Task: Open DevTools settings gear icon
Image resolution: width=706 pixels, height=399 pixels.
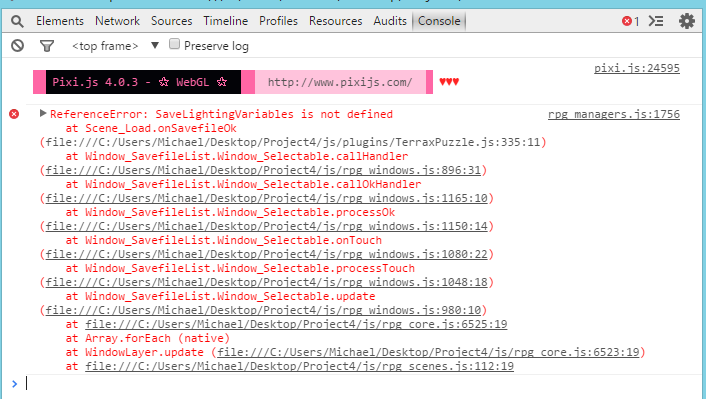Action: 687,21
